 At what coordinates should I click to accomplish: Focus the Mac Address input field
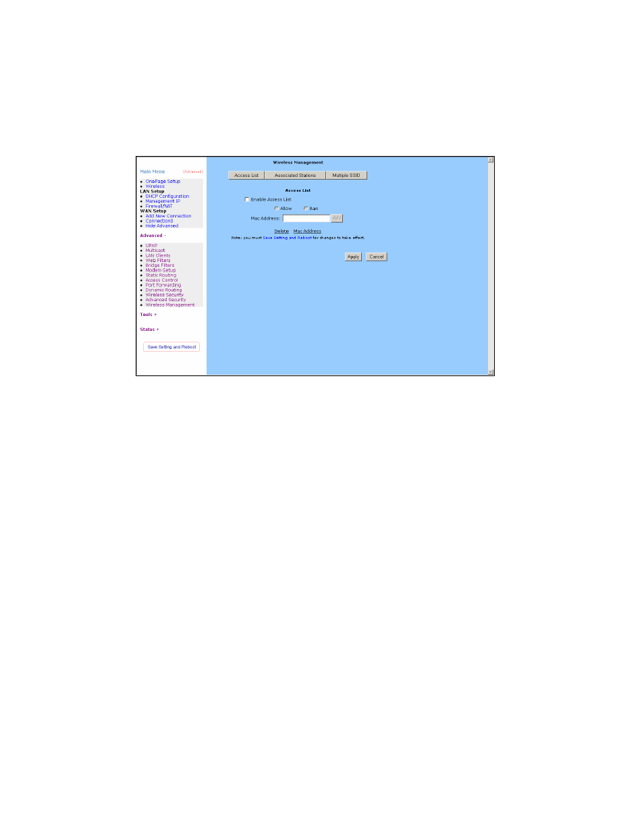click(306, 218)
